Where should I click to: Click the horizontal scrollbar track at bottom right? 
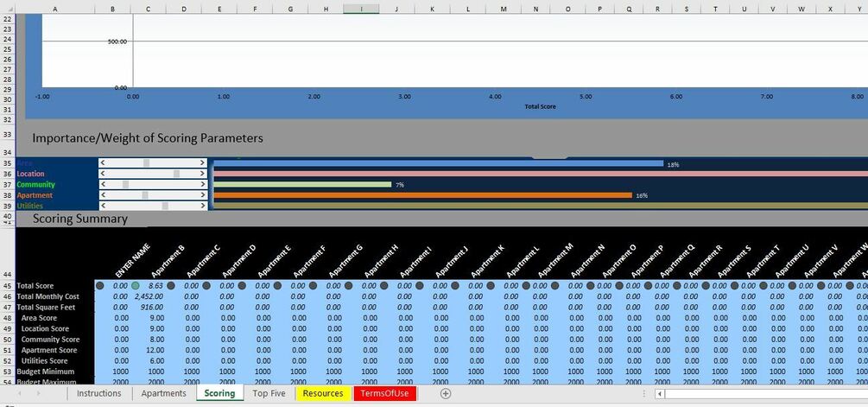click(x=766, y=393)
